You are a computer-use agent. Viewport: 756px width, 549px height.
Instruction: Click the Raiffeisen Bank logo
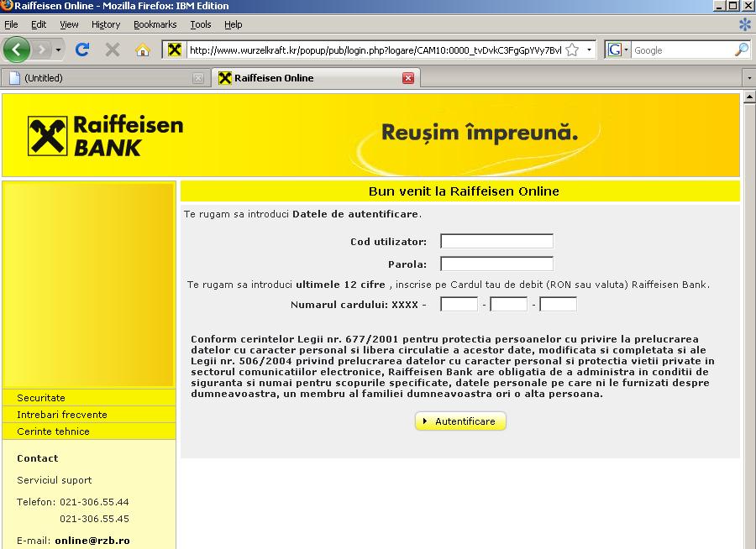point(105,136)
